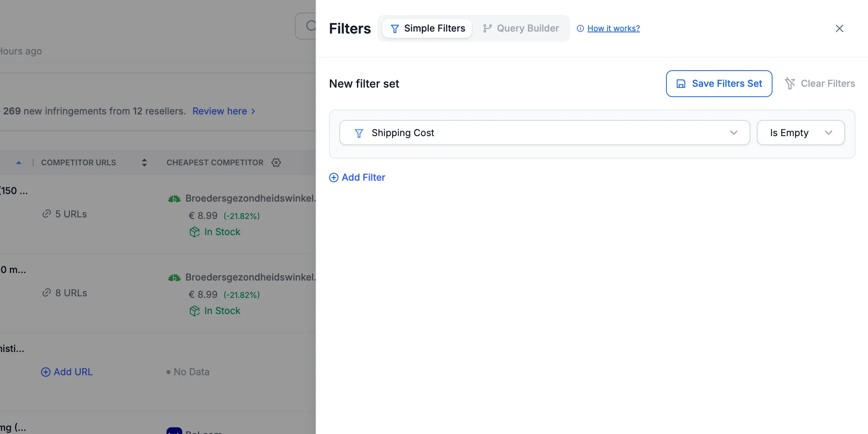Click the New filter set title

pyautogui.click(x=364, y=84)
